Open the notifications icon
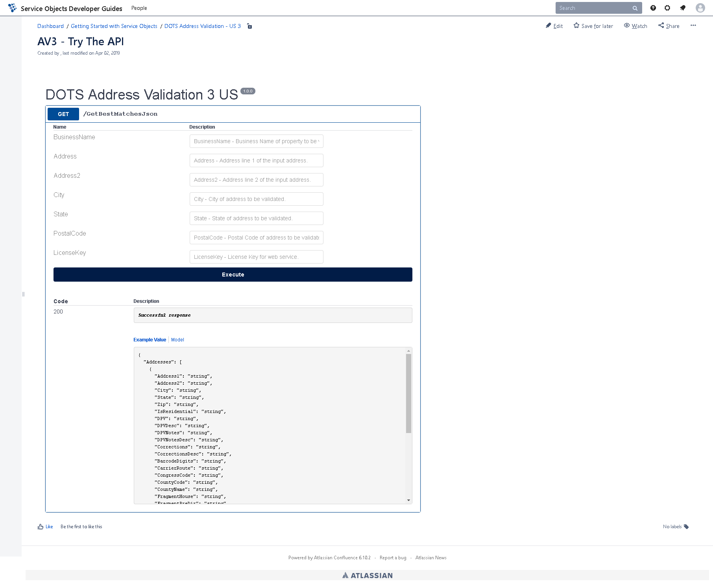The height and width of the screenshot is (588, 713). pyautogui.click(x=683, y=8)
